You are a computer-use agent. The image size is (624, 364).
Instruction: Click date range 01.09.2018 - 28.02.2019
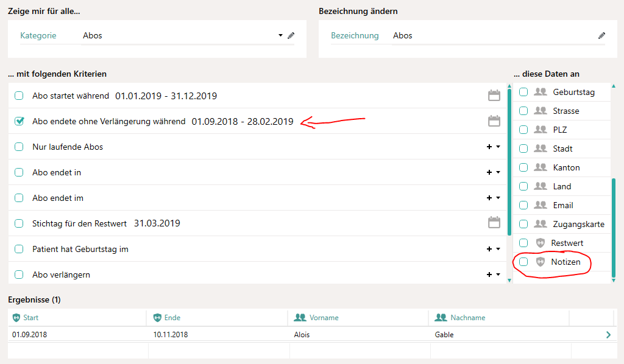click(x=243, y=121)
